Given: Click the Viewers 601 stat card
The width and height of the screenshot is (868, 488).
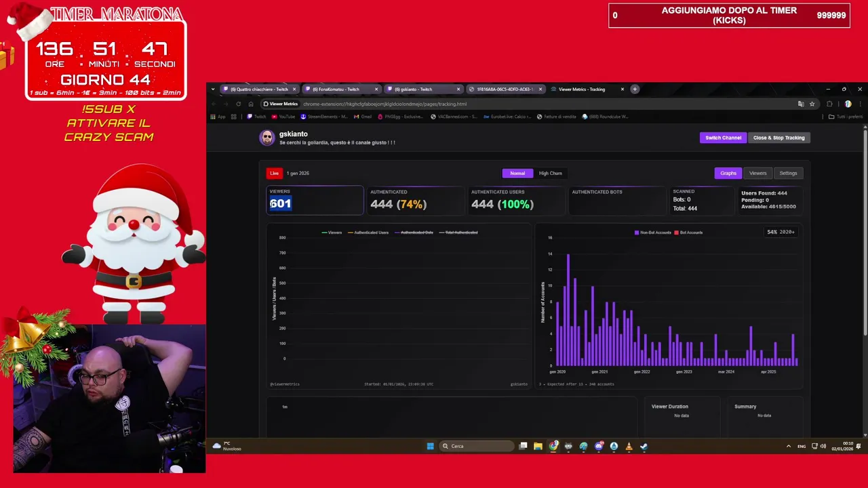Looking at the screenshot, I should (x=315, y=200).
